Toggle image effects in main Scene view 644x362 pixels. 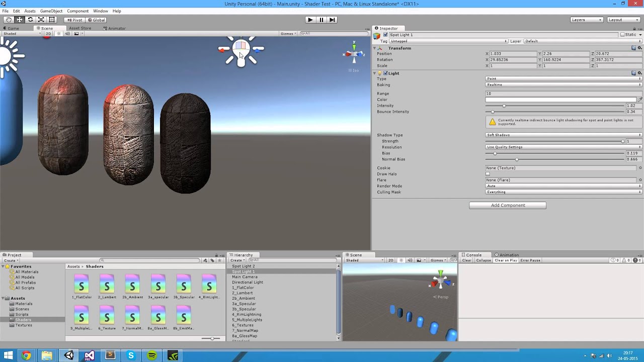77,34
